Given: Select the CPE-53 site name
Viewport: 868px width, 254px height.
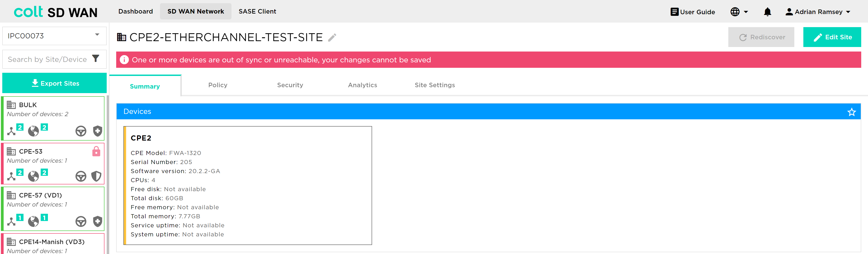Looking at the screenshot, I should [x=31, y=151].
